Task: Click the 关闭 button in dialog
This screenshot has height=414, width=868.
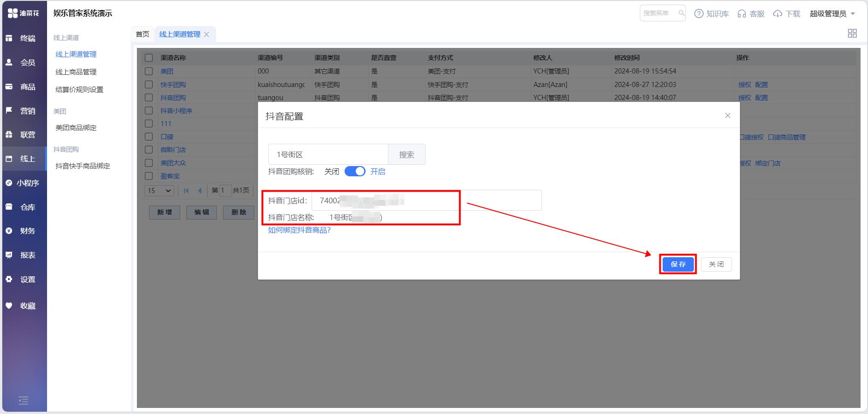Action: (716, 264)
